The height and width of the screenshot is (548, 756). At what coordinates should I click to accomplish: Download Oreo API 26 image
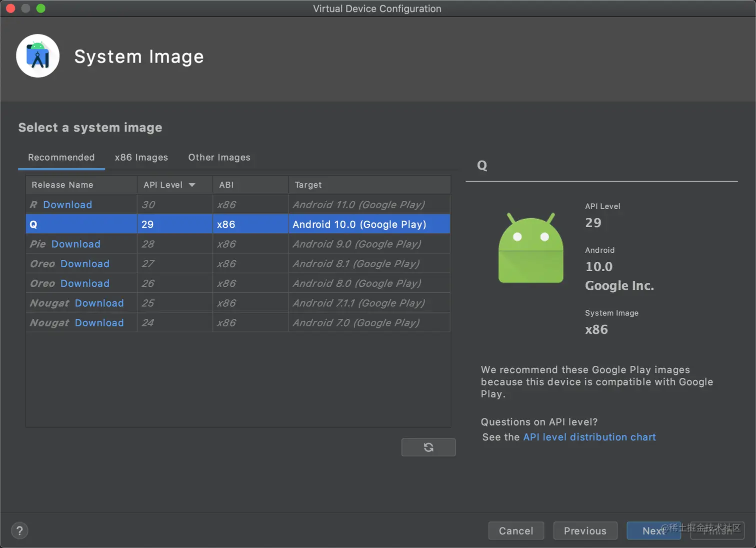click(85, 283)
